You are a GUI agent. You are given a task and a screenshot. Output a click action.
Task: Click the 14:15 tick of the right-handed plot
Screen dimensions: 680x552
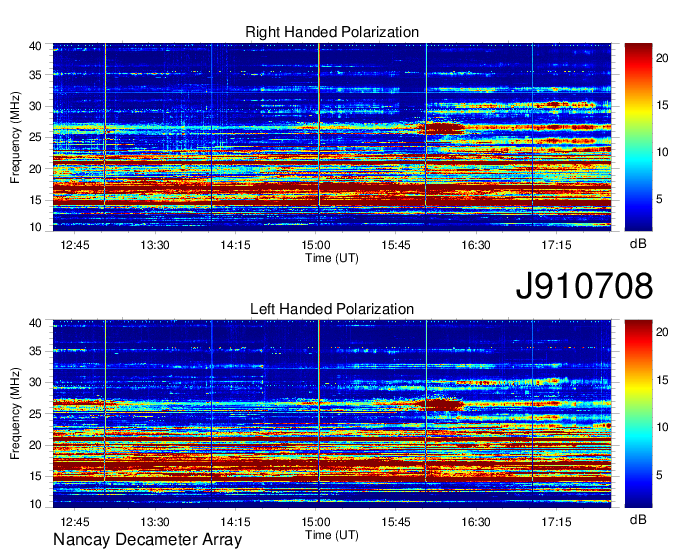coord(235,245)
